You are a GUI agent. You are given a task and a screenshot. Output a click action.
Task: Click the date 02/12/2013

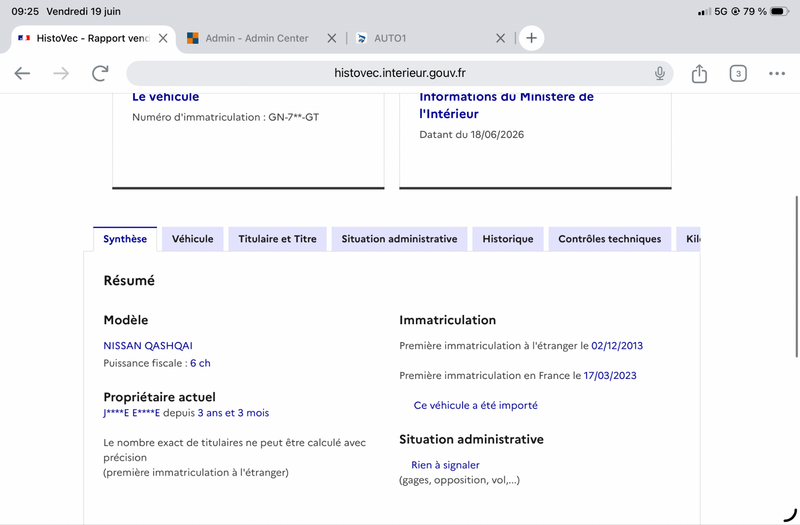click(x=617, y=346)
